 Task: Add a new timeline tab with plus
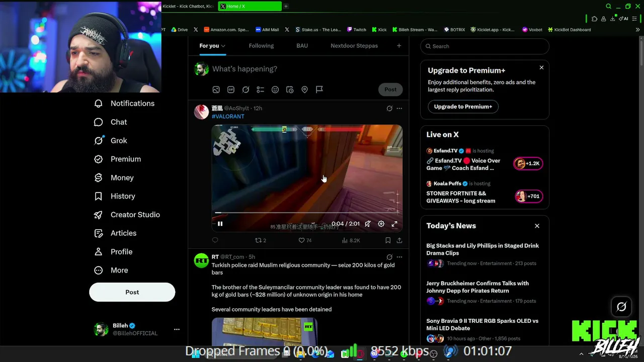point(399,46)
